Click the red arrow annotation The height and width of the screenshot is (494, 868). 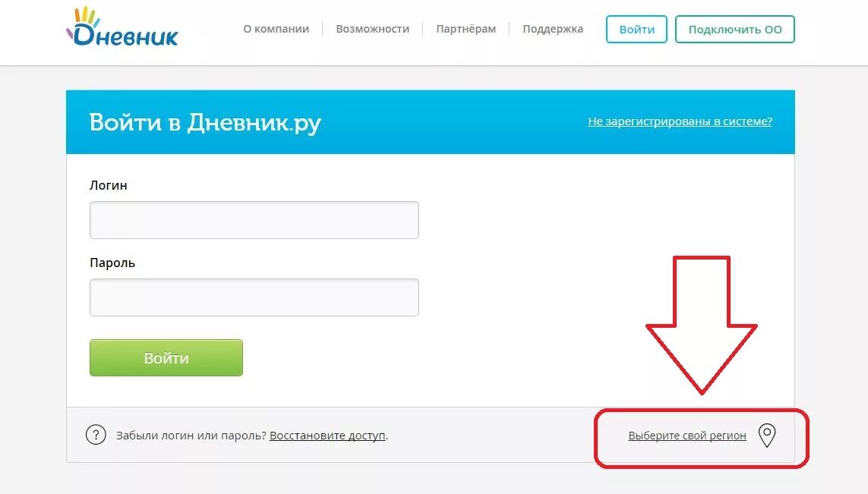[x=702, y=326]
